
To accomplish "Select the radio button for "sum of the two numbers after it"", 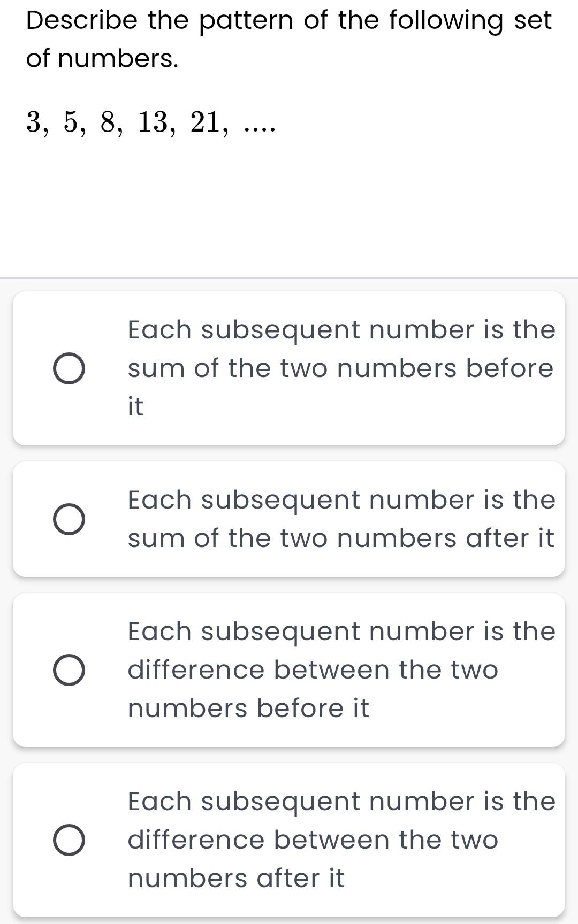I will 69,519.
